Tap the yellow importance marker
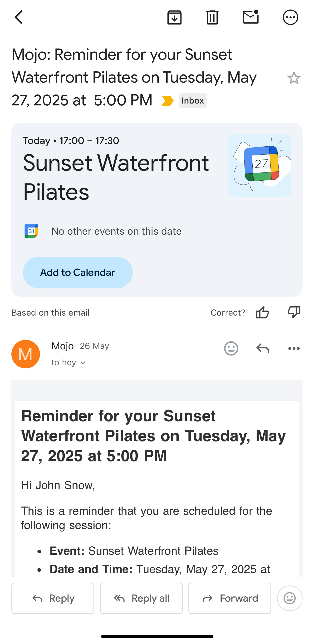 (167, 101)
